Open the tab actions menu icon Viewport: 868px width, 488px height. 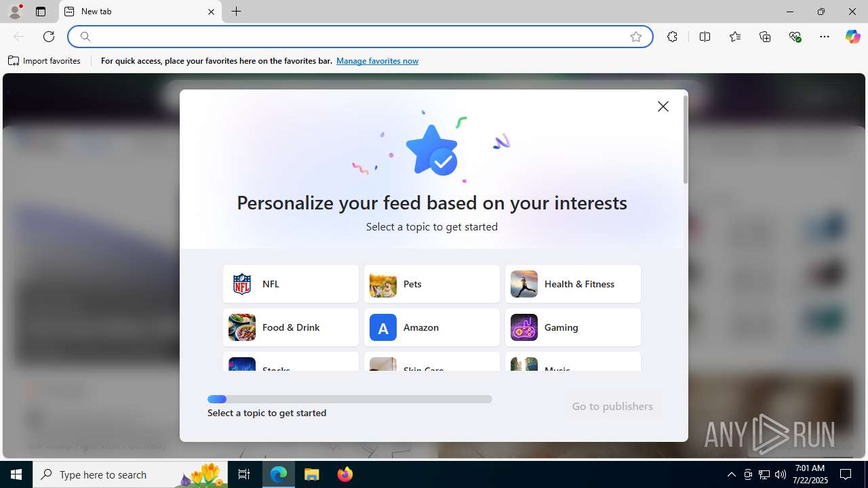pyautogui.click(x=41, y=12)
